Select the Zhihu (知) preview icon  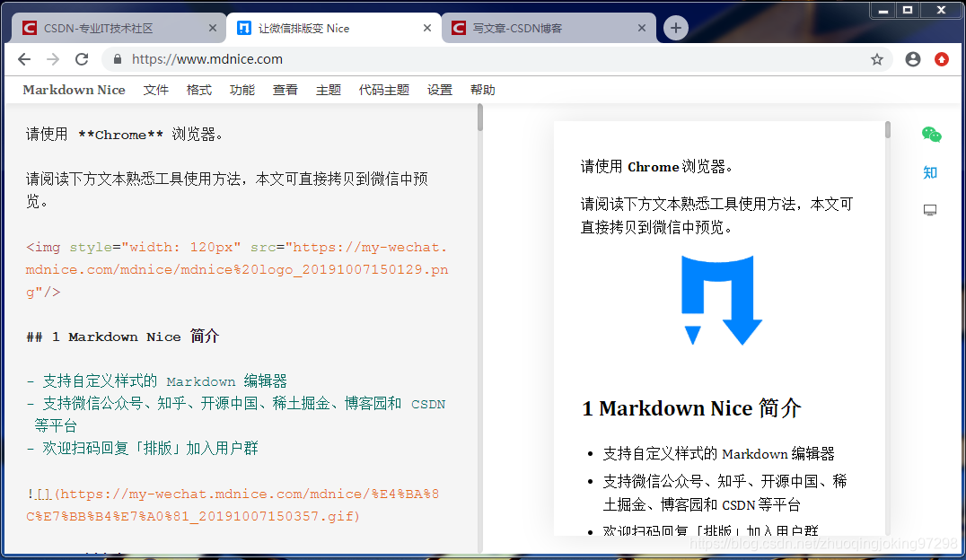pyautogui.click(x=930, y=171)
